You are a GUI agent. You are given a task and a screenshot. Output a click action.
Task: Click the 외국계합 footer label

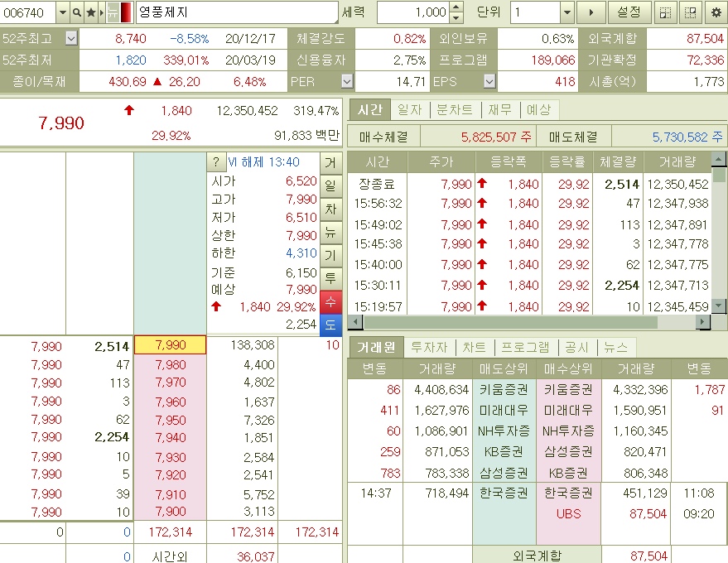[x=538, y=556]
